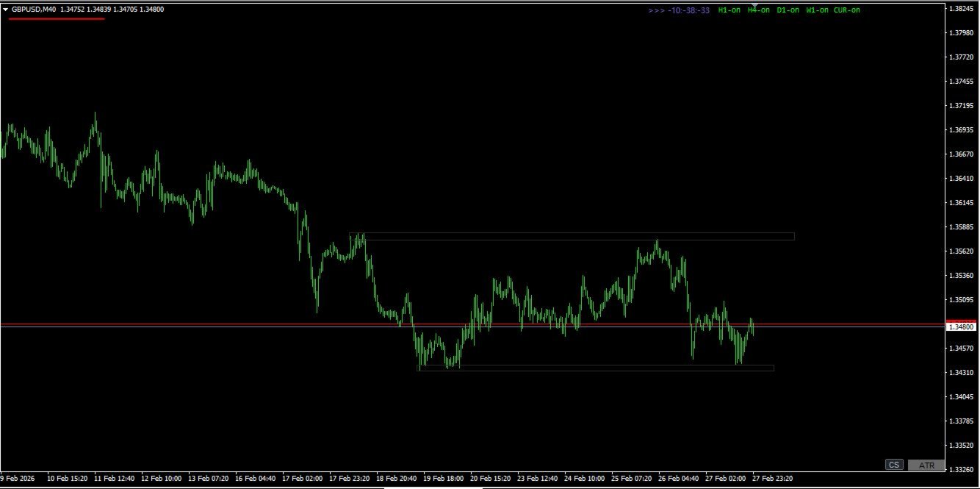
Task: Toggle the H4-on timeframe label
Action: pyautogui.click(x=759, y=10)
